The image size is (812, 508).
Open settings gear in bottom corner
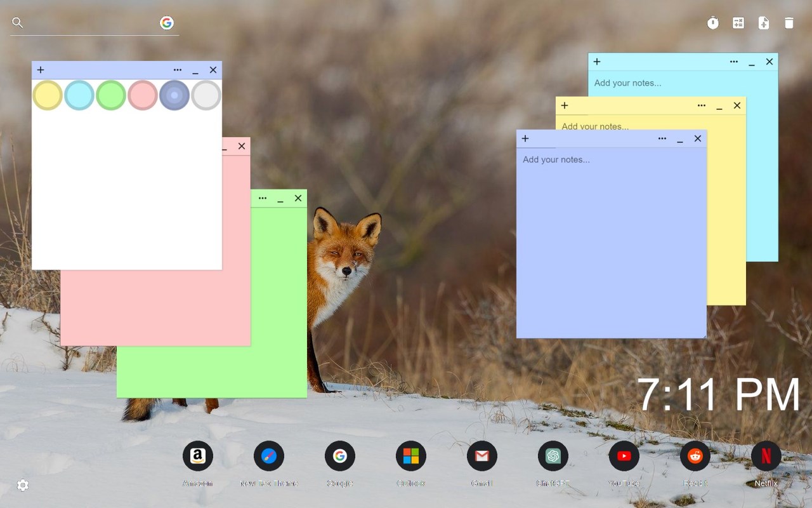23,485
